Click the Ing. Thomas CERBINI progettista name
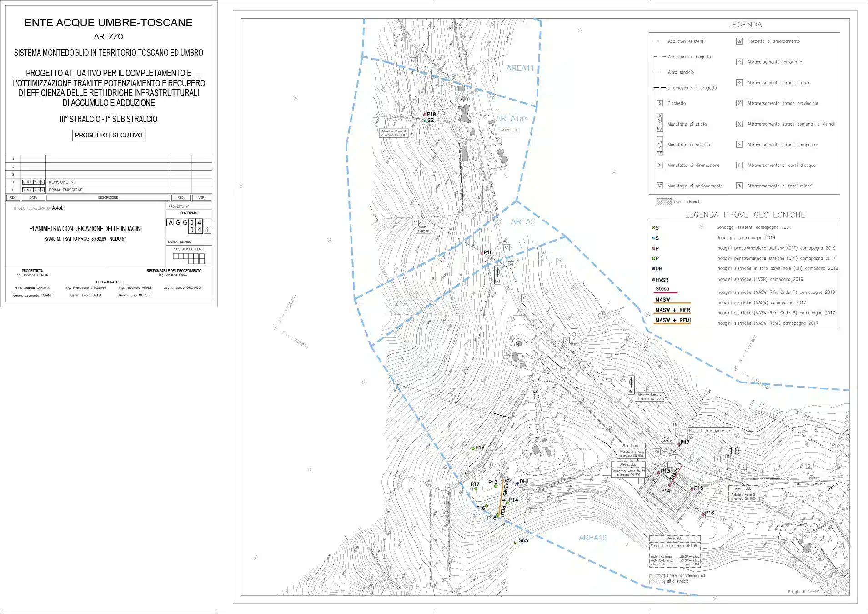868x614 pixels. [32, 275]
